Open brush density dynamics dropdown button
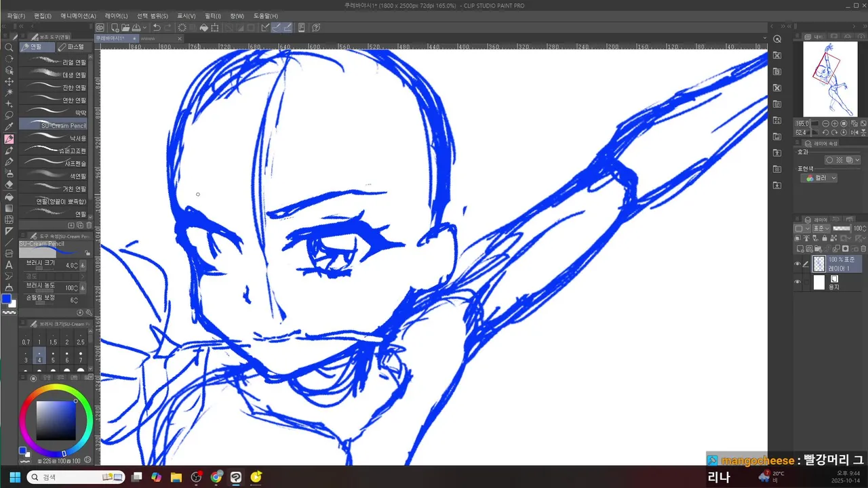This screenshot has height=488, width=868. (x=83, y=287)
